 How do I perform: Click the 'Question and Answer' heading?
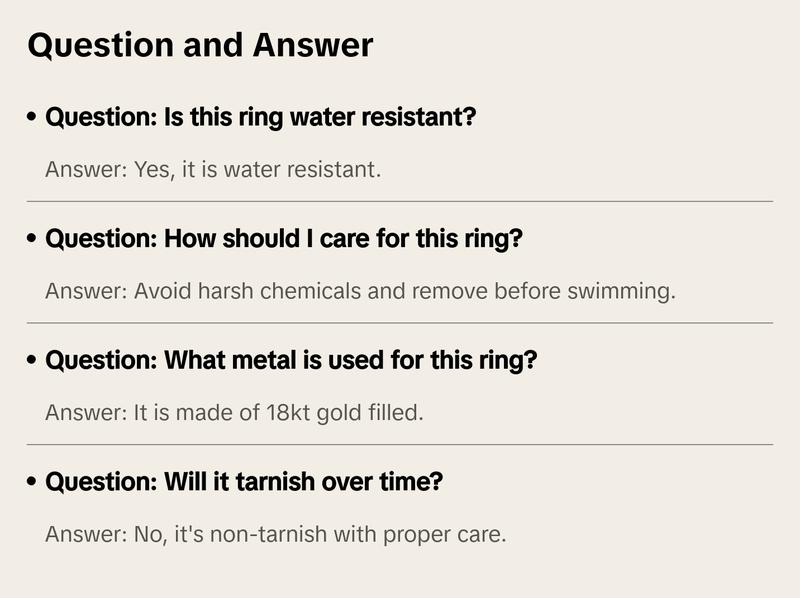200,45
